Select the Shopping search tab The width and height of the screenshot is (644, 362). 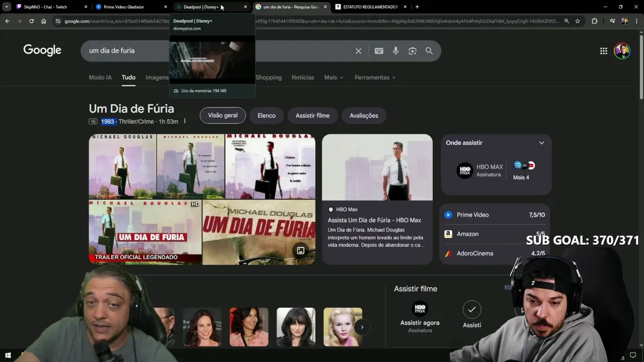(x=268, y=77)
